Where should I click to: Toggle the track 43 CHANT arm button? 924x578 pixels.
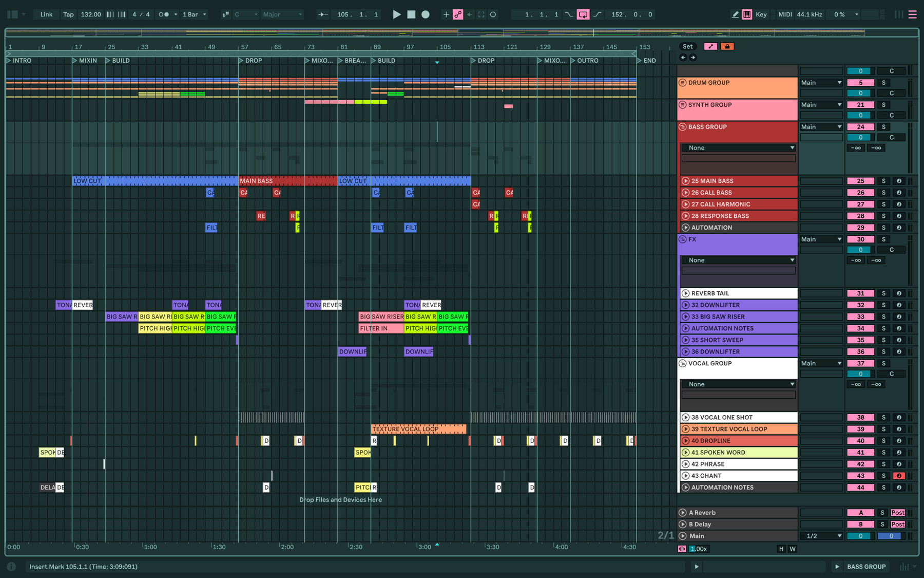[899, 476]
